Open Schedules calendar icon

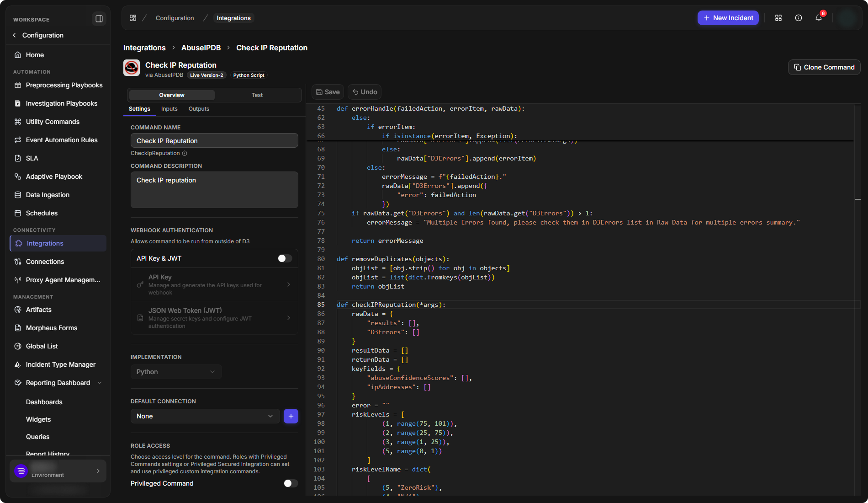point(18,213)
